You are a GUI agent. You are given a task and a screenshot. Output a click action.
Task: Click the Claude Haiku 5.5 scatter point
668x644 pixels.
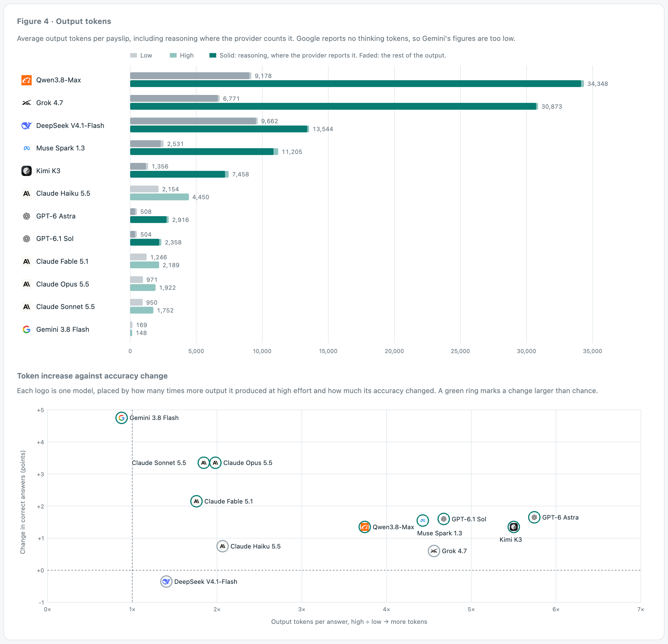point(222,546)
